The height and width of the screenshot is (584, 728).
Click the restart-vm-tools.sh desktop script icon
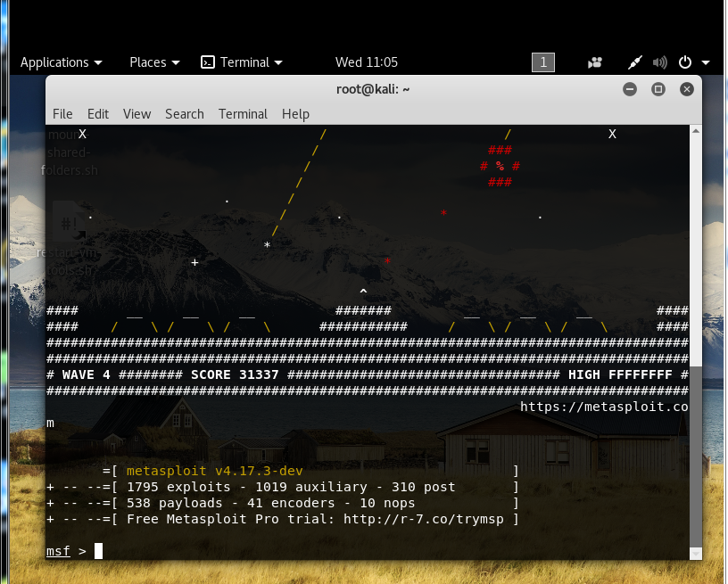coord(70,223)
